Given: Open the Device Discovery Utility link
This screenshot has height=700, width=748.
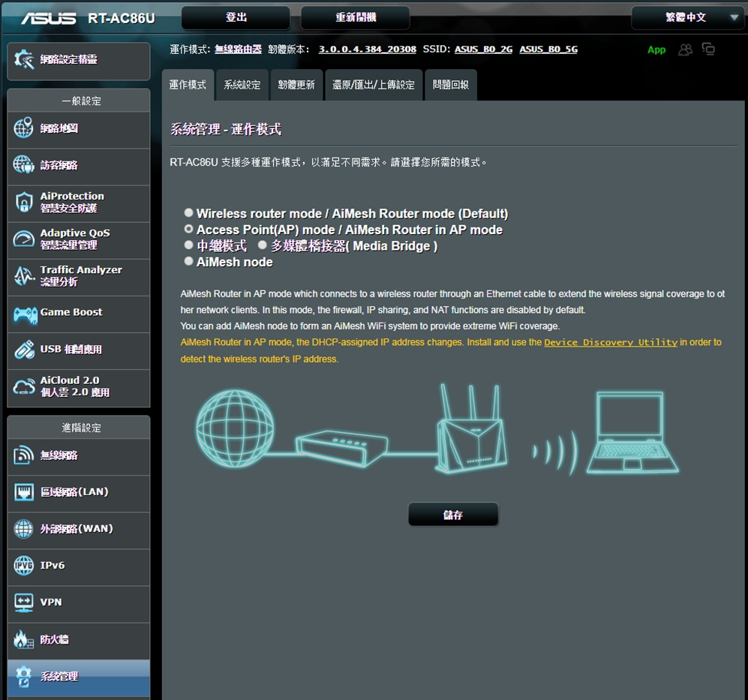Looking at the screenshot, I should coord(610,342).
